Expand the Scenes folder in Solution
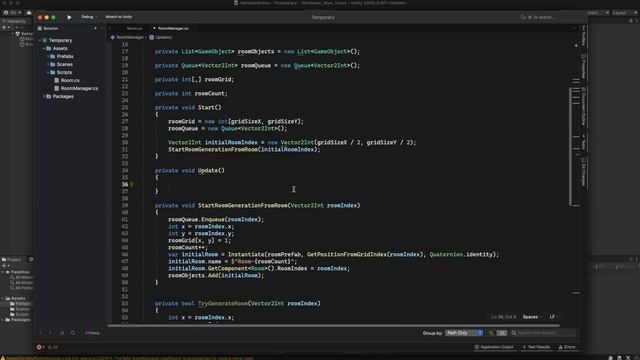This screenshot has width=640, height=360. 48,64
